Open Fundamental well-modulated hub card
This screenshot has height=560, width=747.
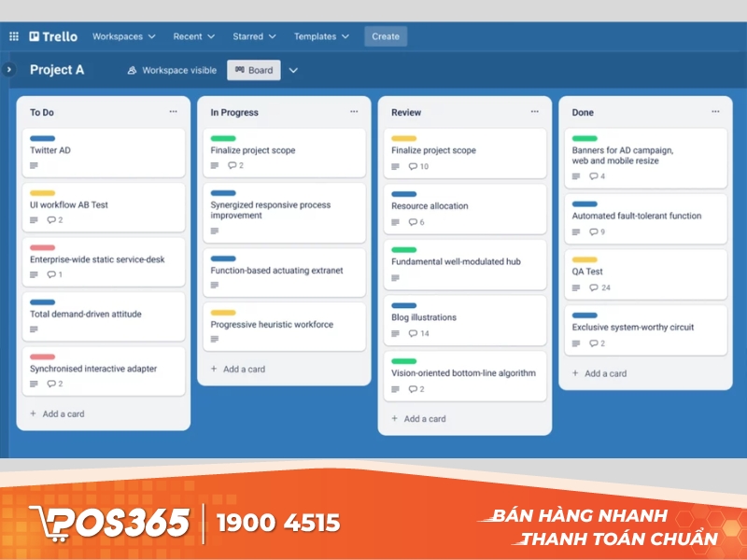click(465, 265)
